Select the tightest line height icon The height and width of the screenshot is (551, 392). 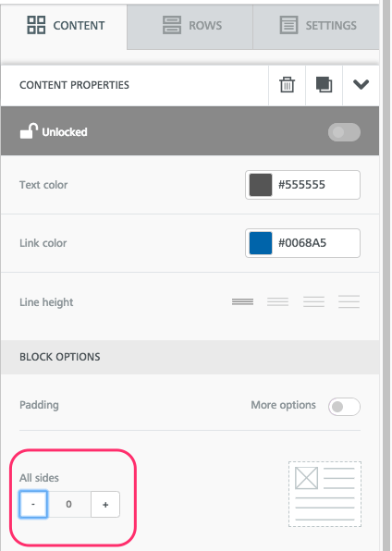click(x=242, y=301)
